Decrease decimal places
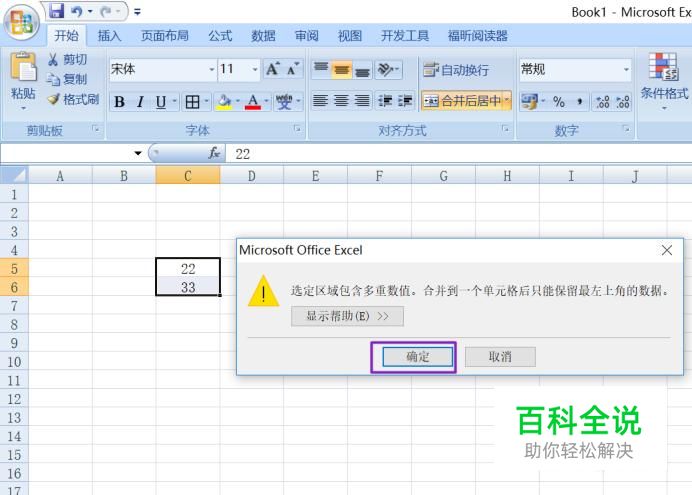Viewport: 692px width, 495px height. click(623, 102)
